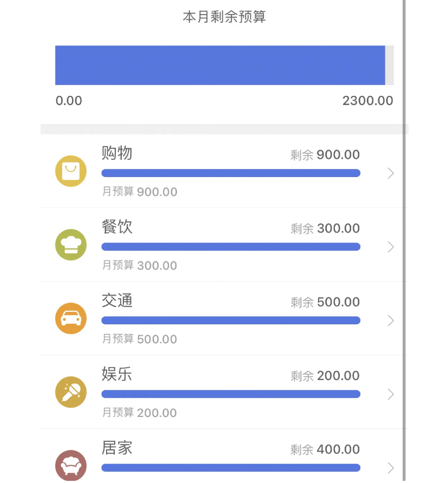The height and width of the screenshot is (483, 448).
Task: Select the 餐饮 category label
Action: tap(117, 227)
